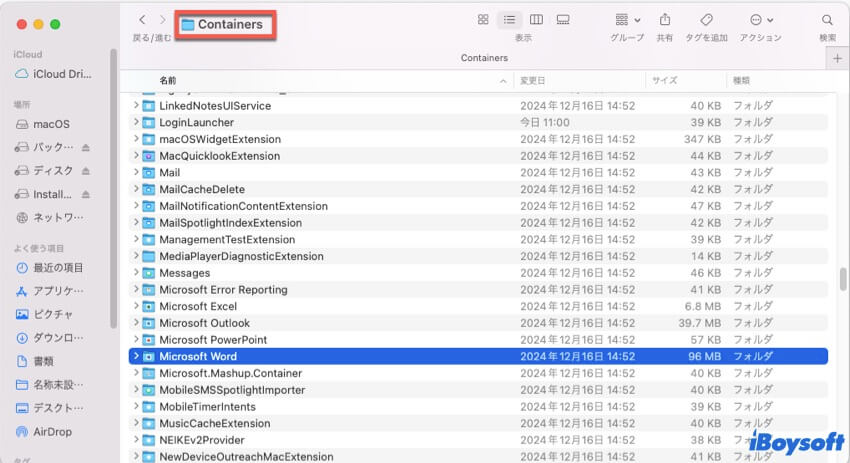Image resolution: width=850 pixels, height=463 pixels.
Task: Open the Action (アクション) menu
Action: click(x=761, y=20)
